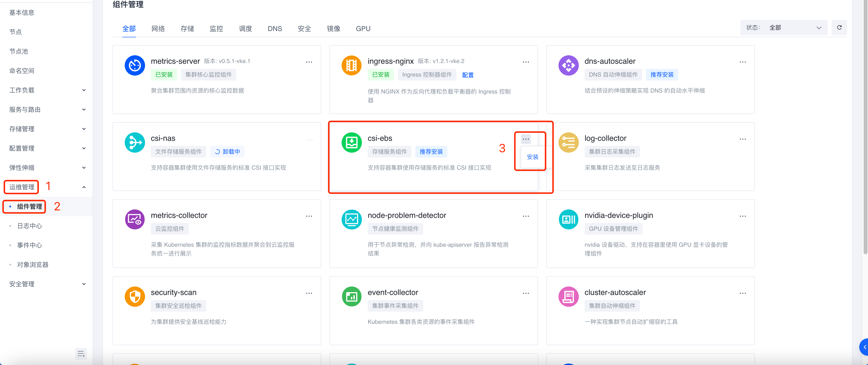Refresh the component list

coord(839,28)
